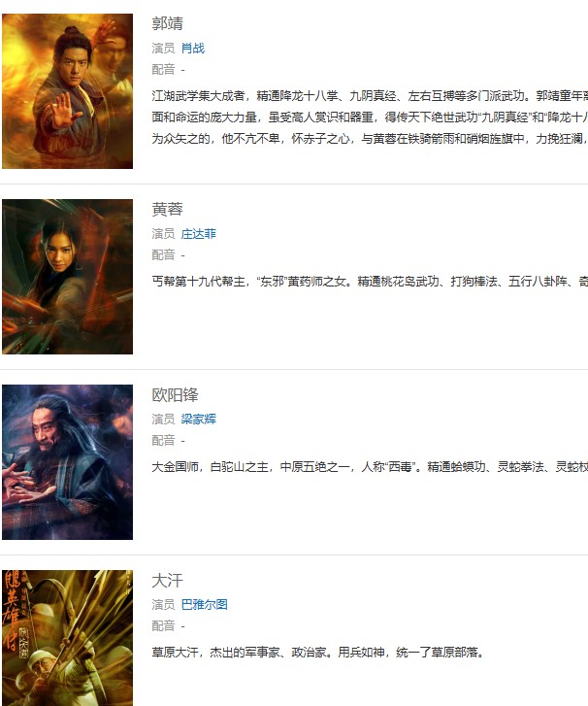
Task: Click the 演员 label beside 肖战
Action: (x=163, y=49)
